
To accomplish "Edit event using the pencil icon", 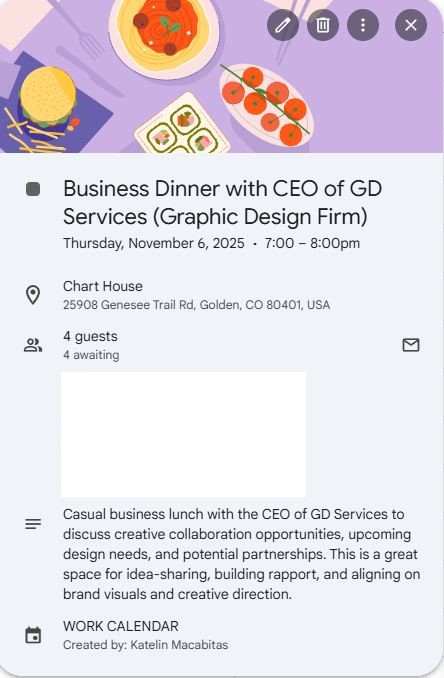I will [x=283, y=25].
